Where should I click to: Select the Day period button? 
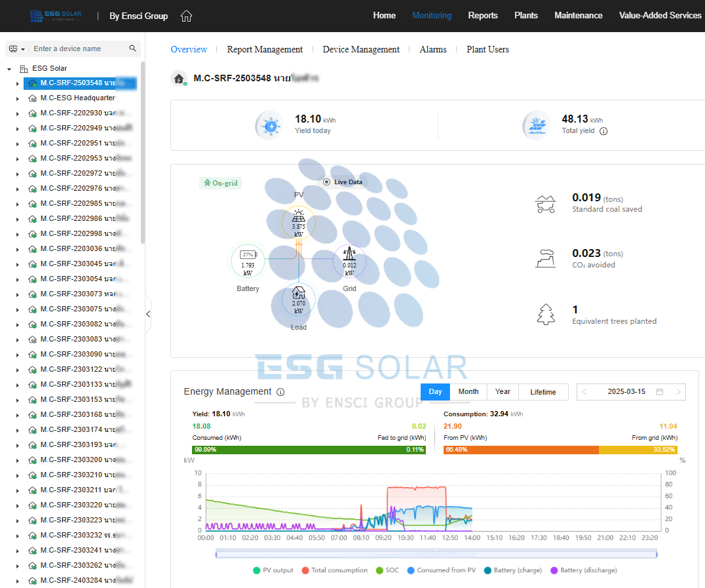pyautogui.click(x=435, y=392)
